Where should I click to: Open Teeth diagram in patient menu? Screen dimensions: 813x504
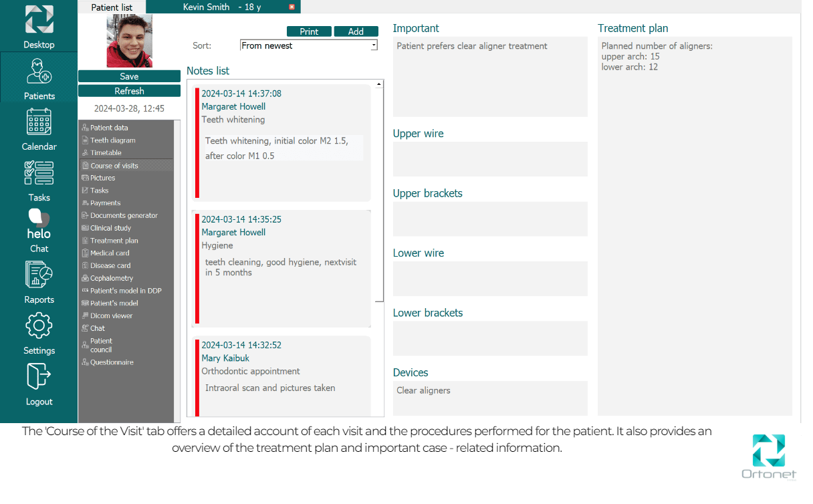pos(113,140)
